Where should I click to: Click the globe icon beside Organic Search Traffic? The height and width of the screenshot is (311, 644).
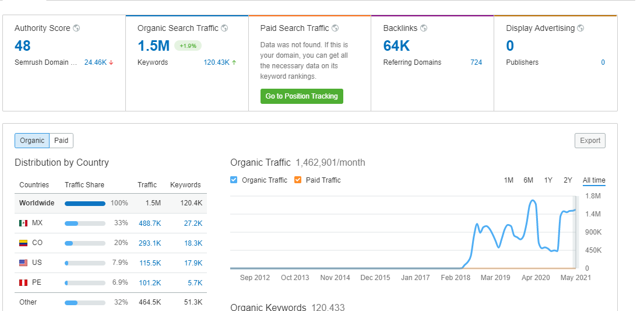tap(224, 29)
